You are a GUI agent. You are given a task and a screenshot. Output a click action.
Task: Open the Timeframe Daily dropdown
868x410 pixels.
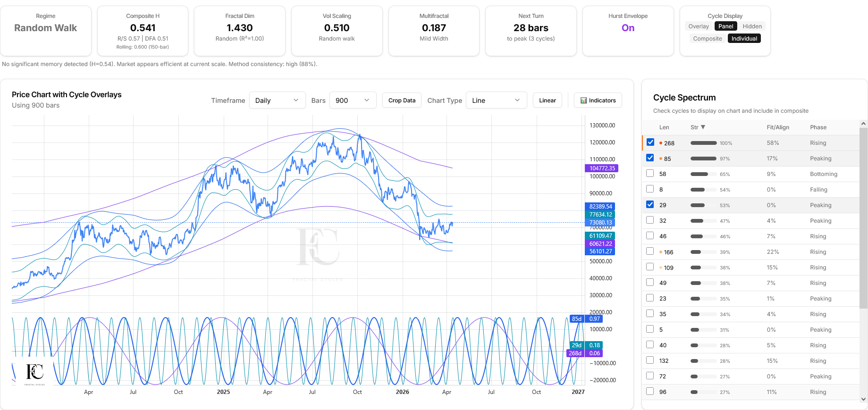(x=277, y=100)
